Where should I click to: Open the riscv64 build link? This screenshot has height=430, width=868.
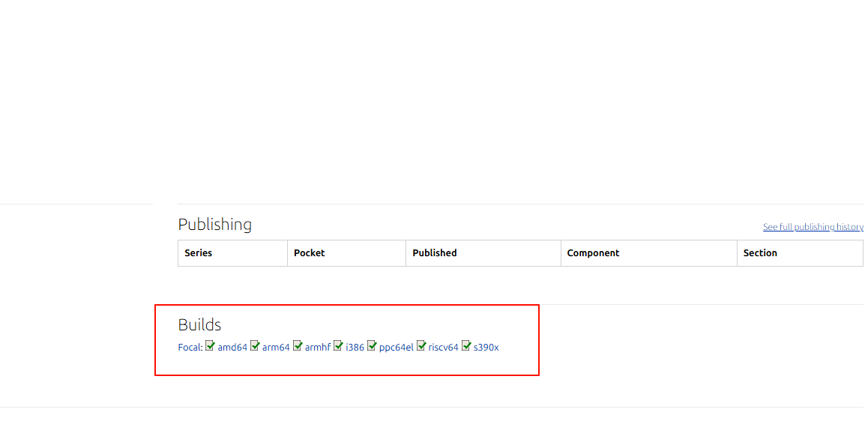(x=444, y=348)
